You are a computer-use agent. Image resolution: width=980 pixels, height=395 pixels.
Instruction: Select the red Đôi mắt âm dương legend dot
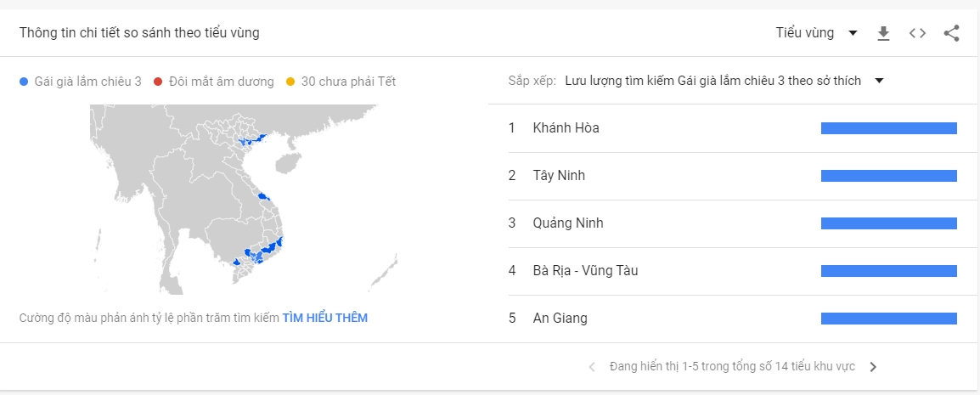point(157,82)
